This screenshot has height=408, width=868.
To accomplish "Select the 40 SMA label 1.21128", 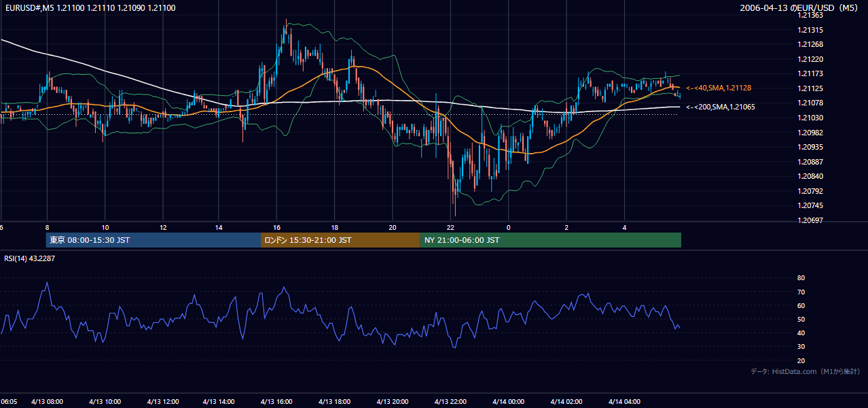I will (x=719, y=88).
